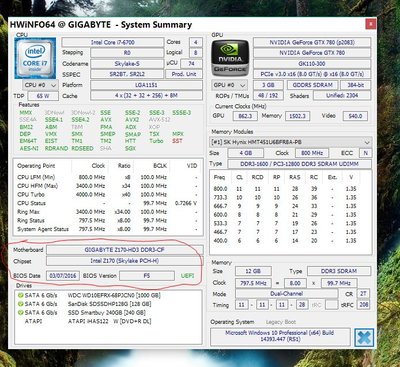Click the Windows 10 Professional OS field
This screenshot has width=400, height=367.
click(280, 336)
